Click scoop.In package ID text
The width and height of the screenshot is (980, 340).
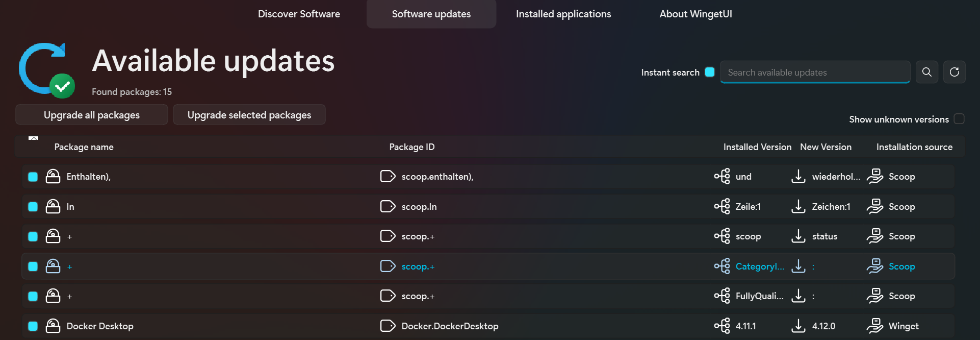pyautogui.click(x=419, y=207)
